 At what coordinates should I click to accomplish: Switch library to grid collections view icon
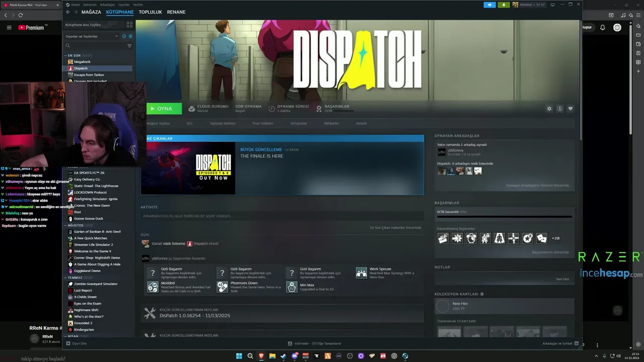(x=129, y=25)
